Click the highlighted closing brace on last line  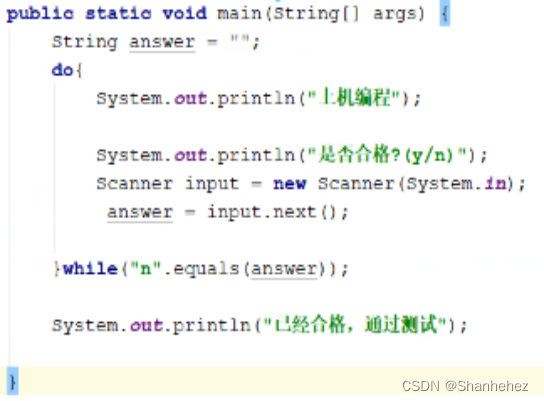[x=13, y=382]
